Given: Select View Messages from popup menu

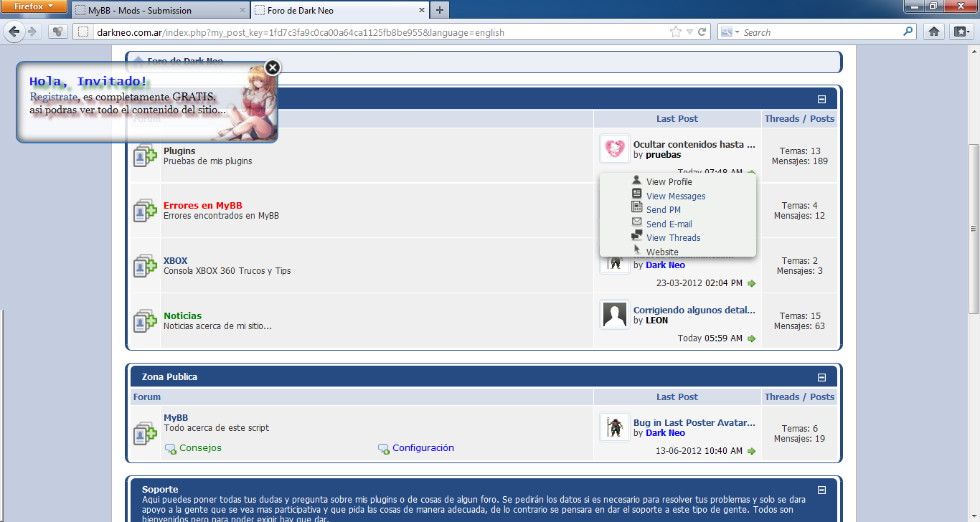Looking at the screenshot, I should [676, 196].
